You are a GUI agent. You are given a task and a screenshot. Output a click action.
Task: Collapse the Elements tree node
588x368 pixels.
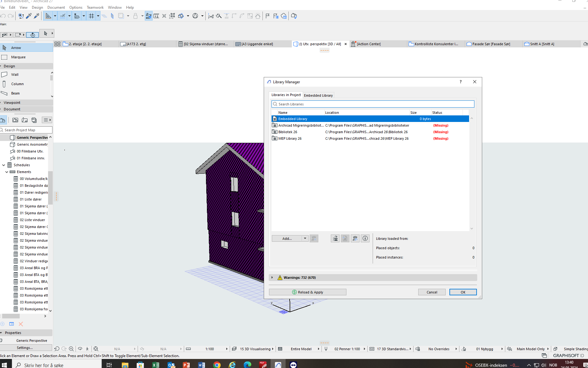coord(7,172)
